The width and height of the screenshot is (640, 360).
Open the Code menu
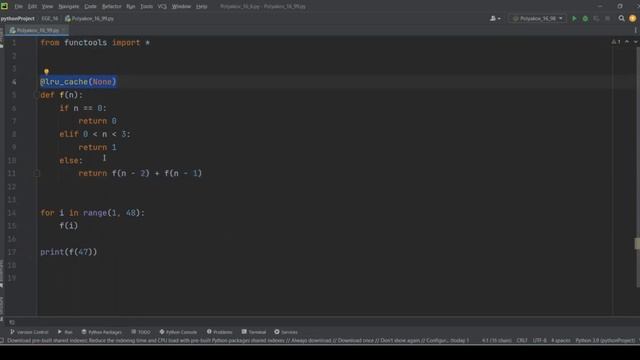click(90, 7)
